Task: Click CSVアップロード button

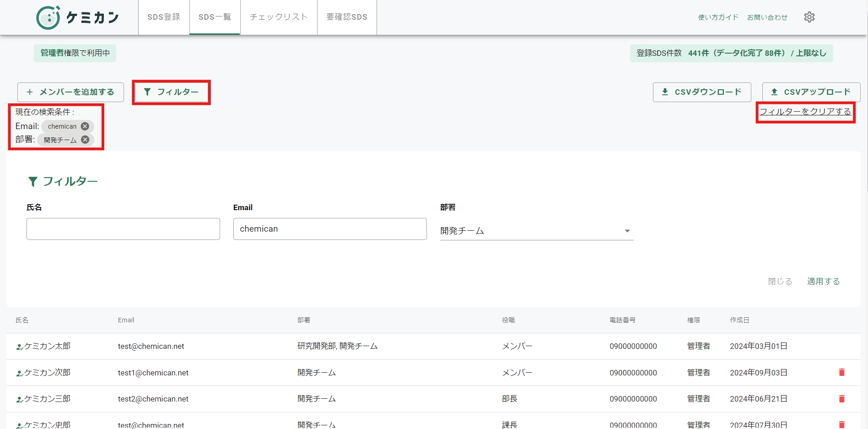Action: [x=811, y=92]
